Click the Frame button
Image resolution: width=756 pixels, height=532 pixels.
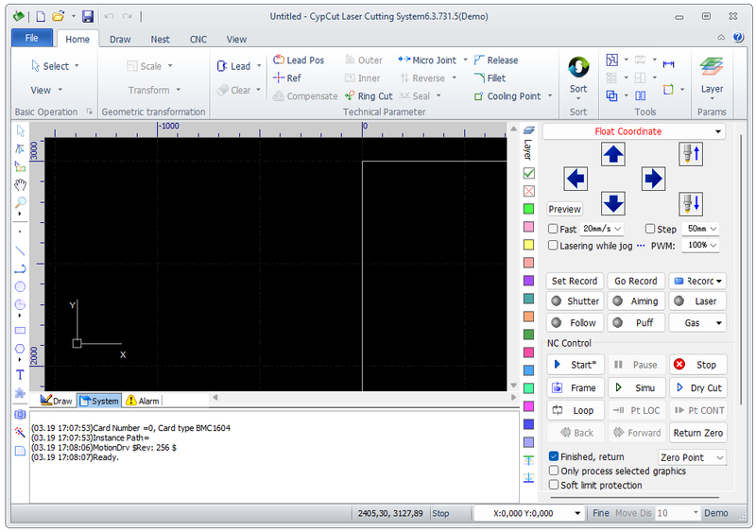pyautogui.click(x=576, y=387)
